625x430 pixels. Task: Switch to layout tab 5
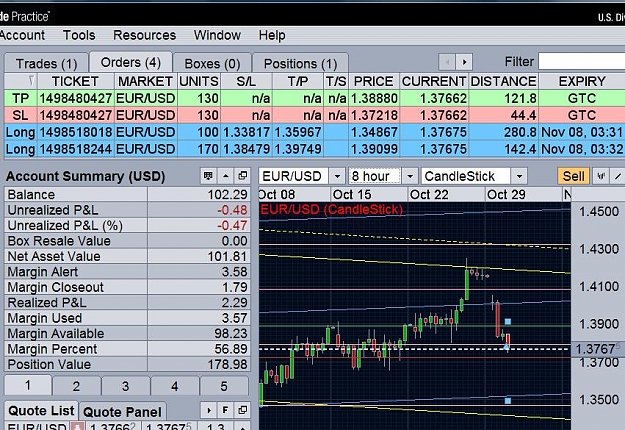pos(224,386)
